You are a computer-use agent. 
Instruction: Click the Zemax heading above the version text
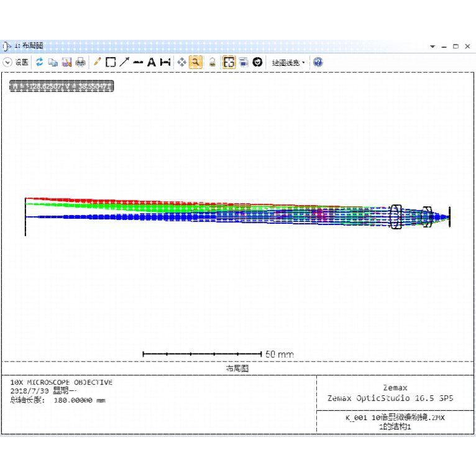click(395, 388)
